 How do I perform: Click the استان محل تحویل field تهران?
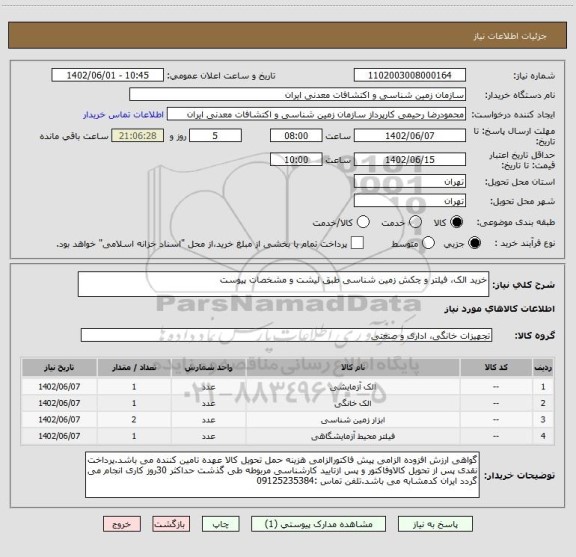(x=410, y=182)
